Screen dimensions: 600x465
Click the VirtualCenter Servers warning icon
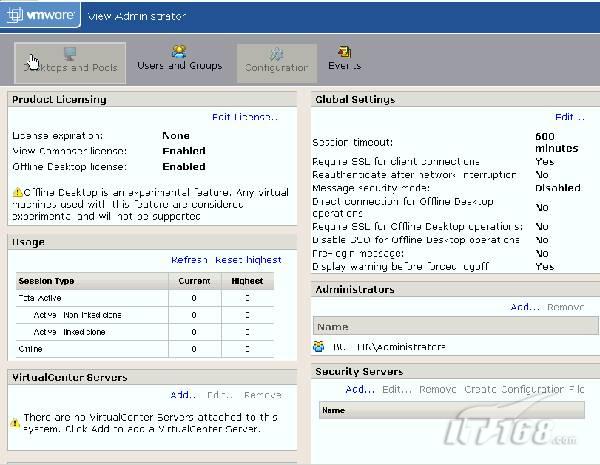click(x=15, y=423)
